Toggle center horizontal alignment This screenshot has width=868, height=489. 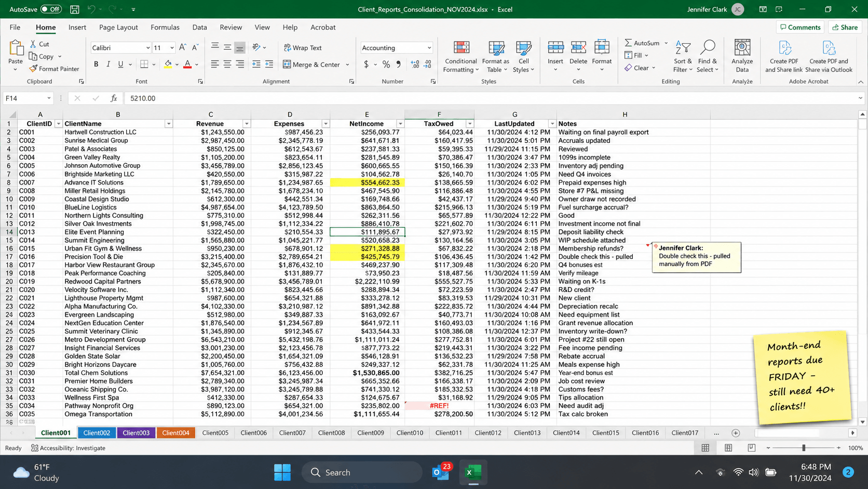tap(227, 64)
